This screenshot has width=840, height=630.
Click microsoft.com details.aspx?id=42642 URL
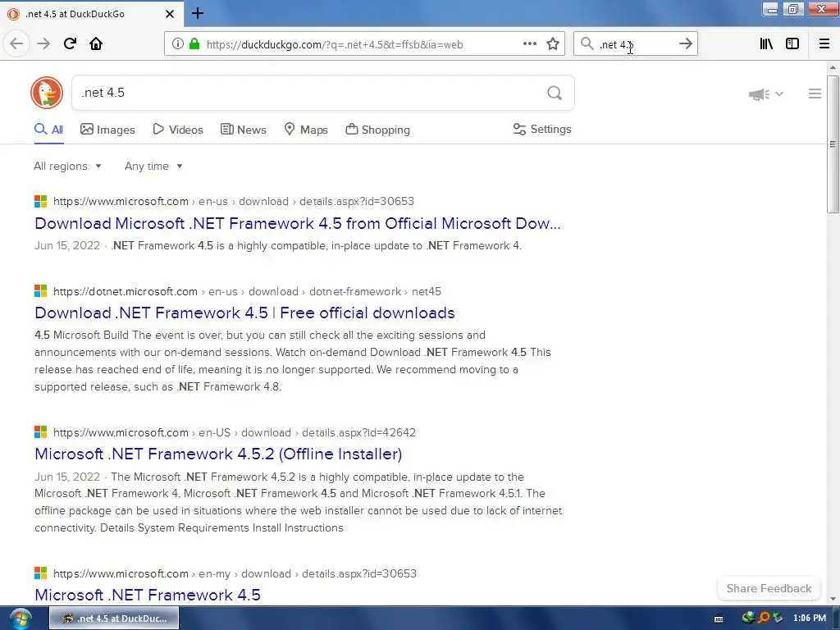234,432
